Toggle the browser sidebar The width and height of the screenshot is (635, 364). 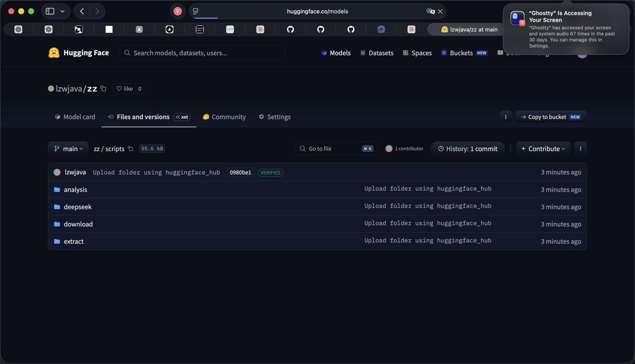pyautogui.click(x=50, y=11)
